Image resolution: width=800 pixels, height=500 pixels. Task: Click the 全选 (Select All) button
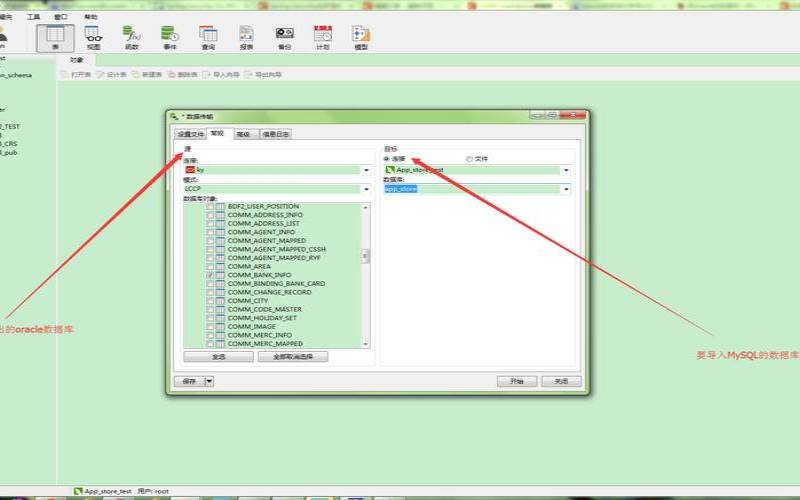(218, 356)
